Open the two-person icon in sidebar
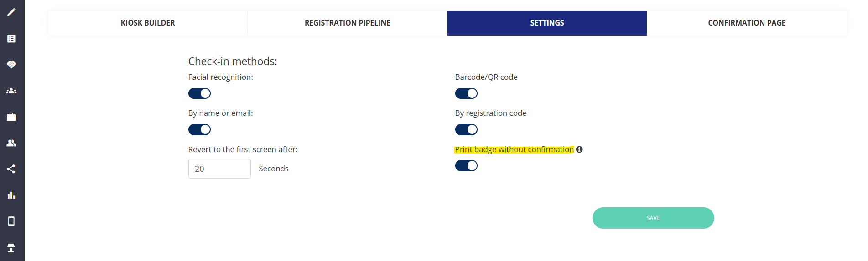Viewport: 868px width, 261px height. point(11,143)
